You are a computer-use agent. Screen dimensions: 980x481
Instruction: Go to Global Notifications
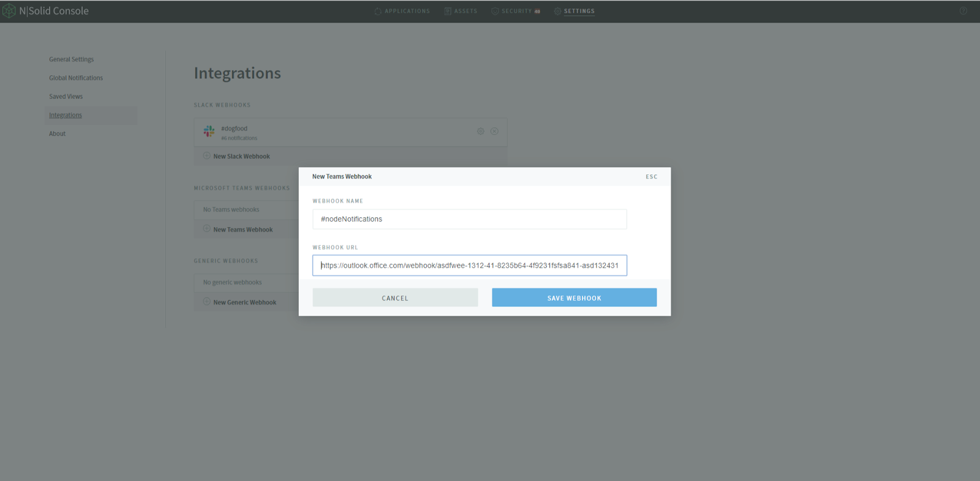(x=76, y=78)
